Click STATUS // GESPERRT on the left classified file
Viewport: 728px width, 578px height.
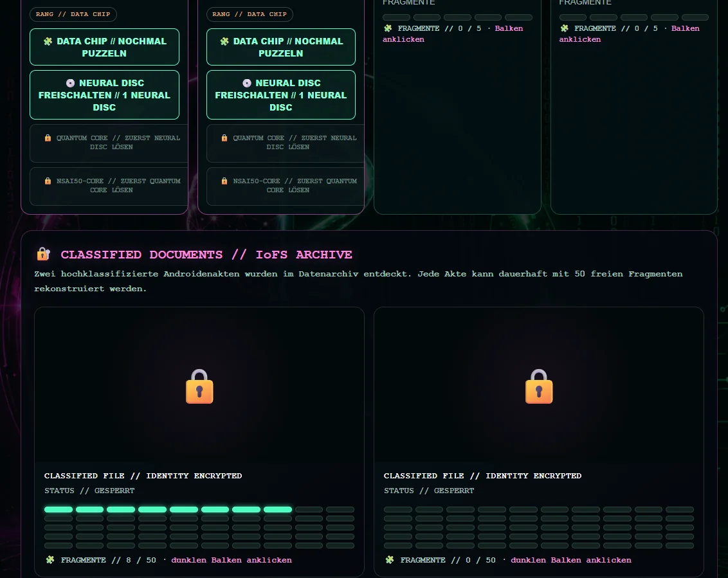pos(89,491)
